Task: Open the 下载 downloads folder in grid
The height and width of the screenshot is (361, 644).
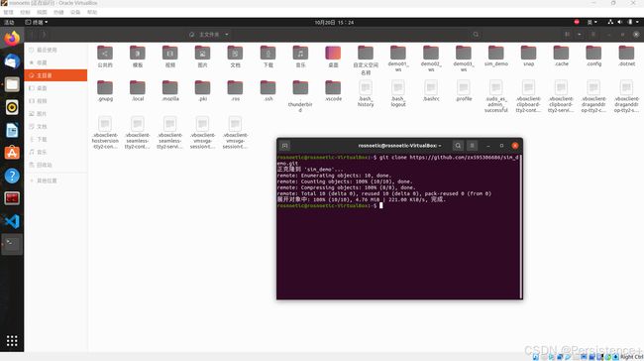Action: coord(268,57)
